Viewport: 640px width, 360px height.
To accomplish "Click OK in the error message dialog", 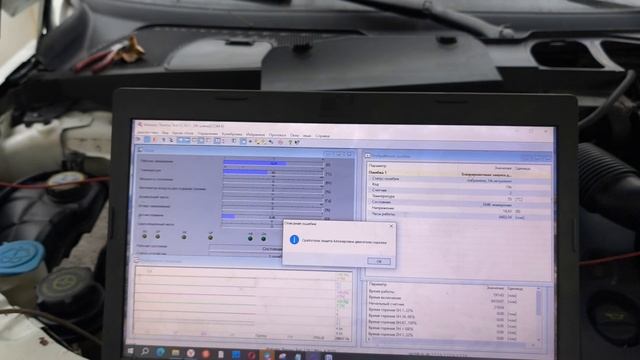I will point(379,261).
